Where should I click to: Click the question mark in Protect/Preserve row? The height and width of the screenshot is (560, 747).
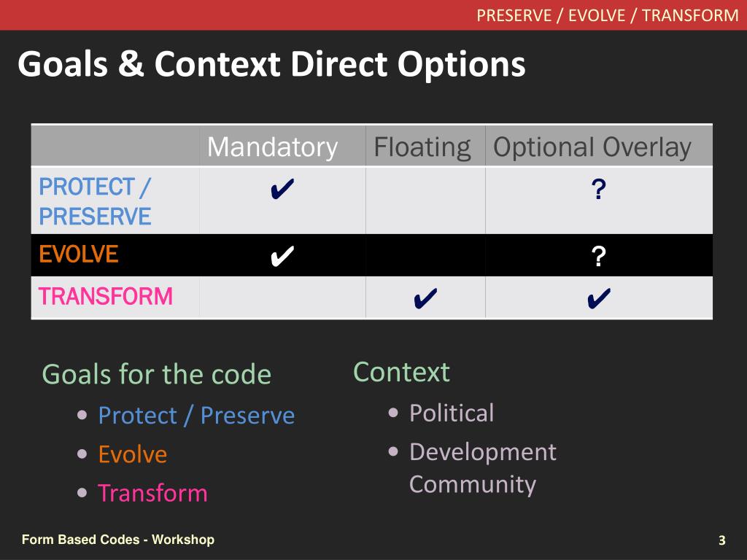[x=599, y=189]
